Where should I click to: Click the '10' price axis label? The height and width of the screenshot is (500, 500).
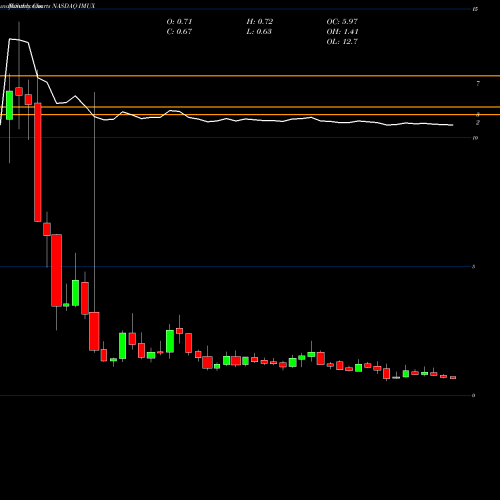click(x=475, y=138)
